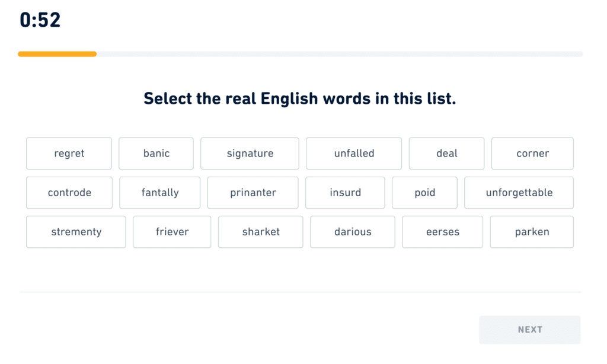
Task: Toggle the 'fantally' option
Action: (x=160, y=193)
